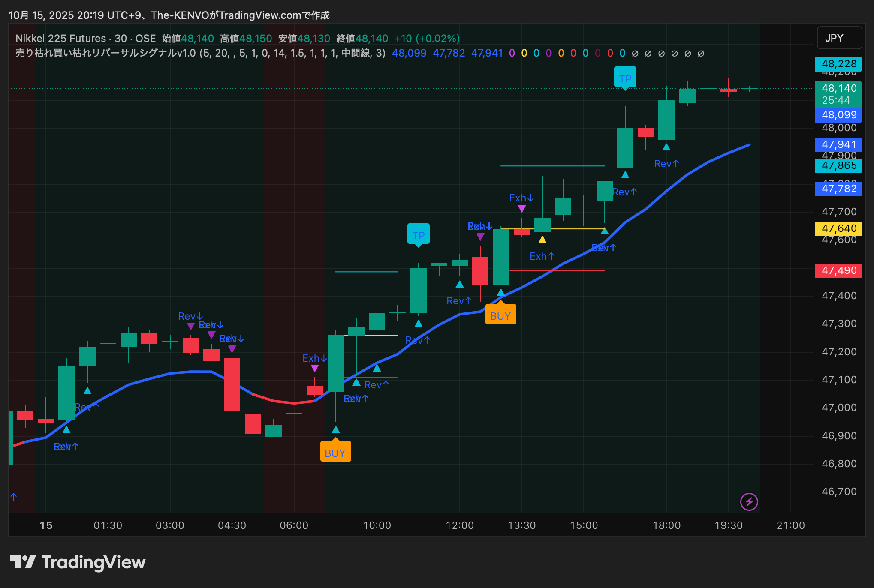This screenshot has width=874, height=588.
Task: Click the 10:00 time axis label
Action: [377, 525]
